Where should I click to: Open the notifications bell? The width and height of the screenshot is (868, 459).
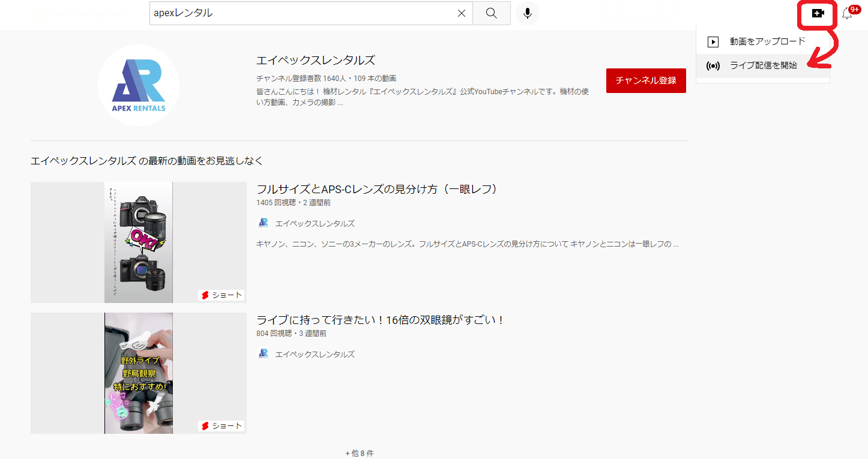click(847, 13)
